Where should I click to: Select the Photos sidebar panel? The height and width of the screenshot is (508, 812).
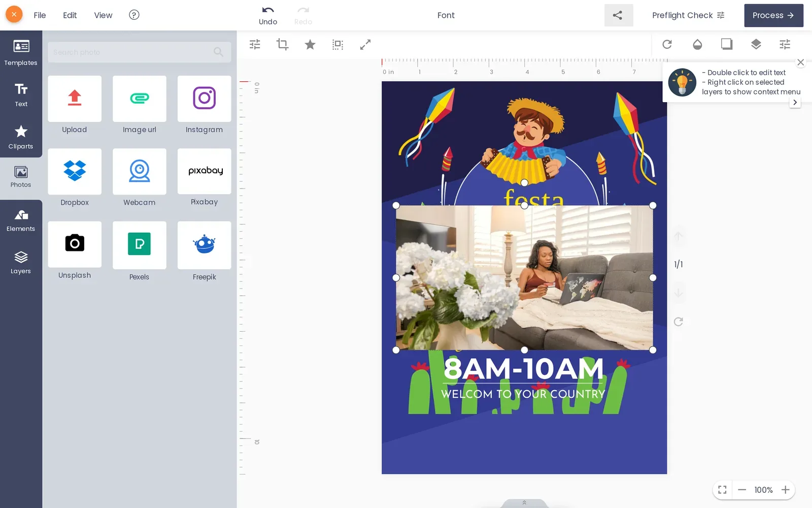[21, 177]
